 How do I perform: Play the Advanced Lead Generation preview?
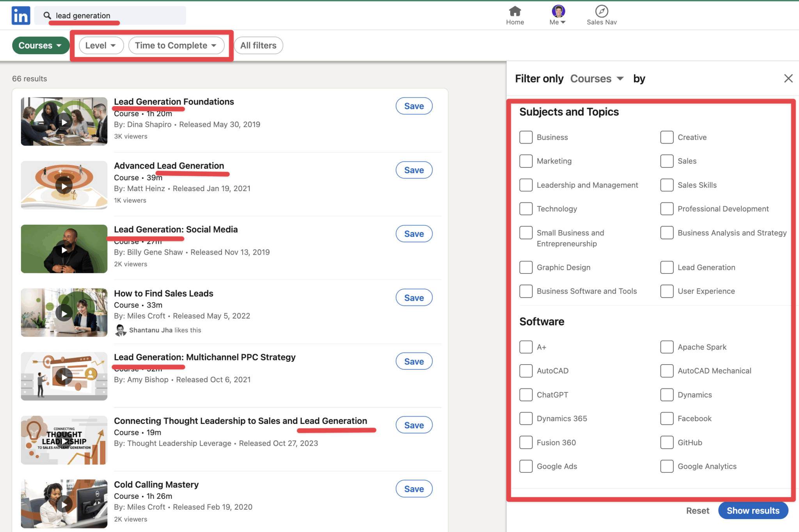click(x=64, y=185)
